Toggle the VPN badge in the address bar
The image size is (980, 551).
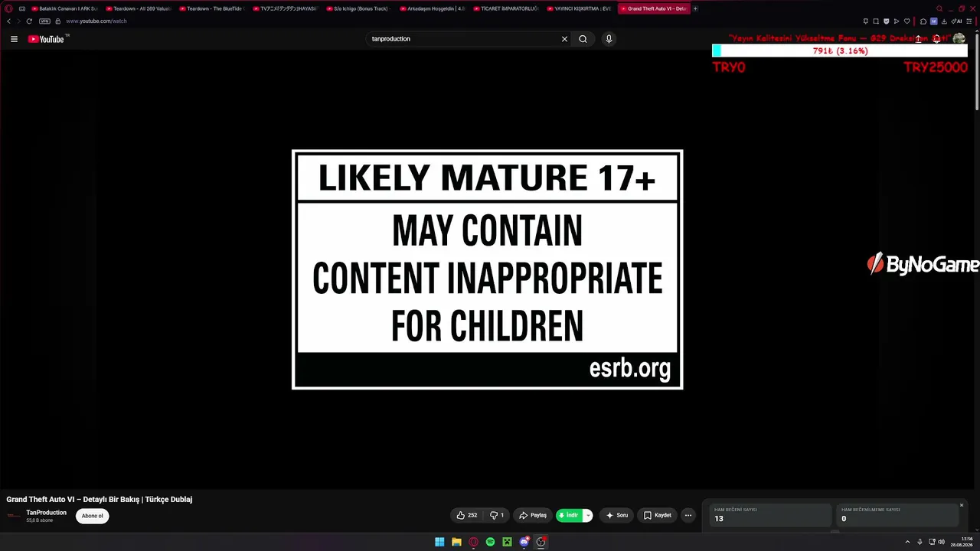pyautogui.click(x=44, y=21)
